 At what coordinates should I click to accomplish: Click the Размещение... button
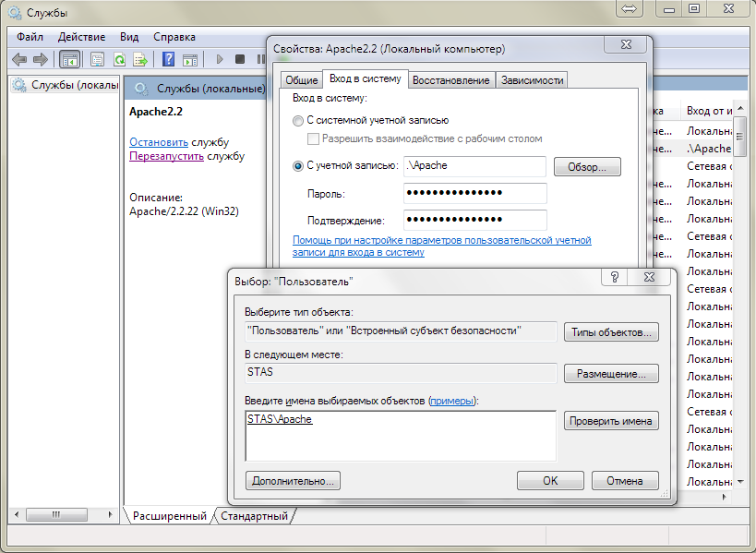pos(611,374)
